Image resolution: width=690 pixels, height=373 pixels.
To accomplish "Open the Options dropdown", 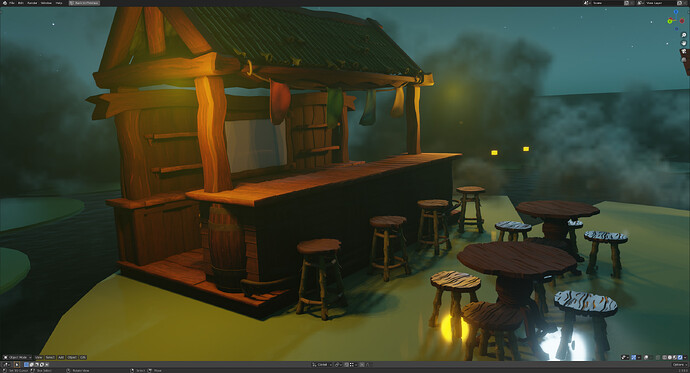I will pyautogui.click(x=680, y=365).
